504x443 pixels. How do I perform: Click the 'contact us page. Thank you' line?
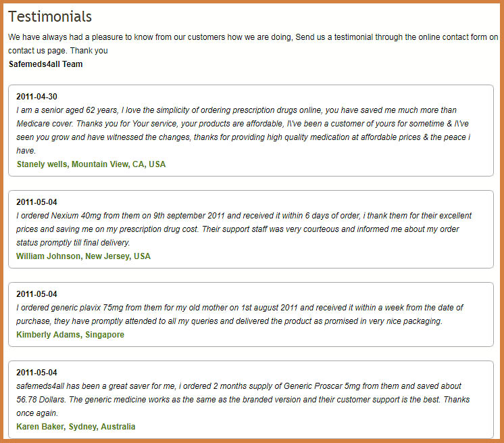coord(58,51)
